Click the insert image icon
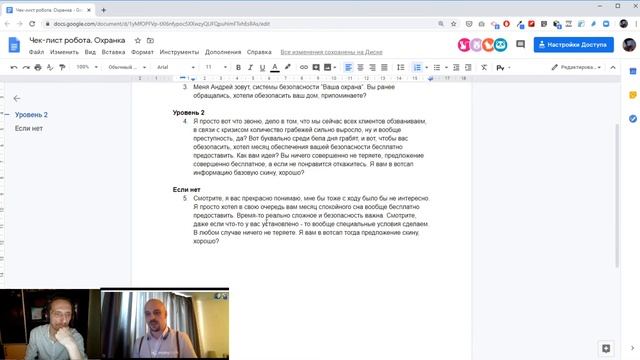Viewport: 640px width, 360px height. [x=327, y=67]
